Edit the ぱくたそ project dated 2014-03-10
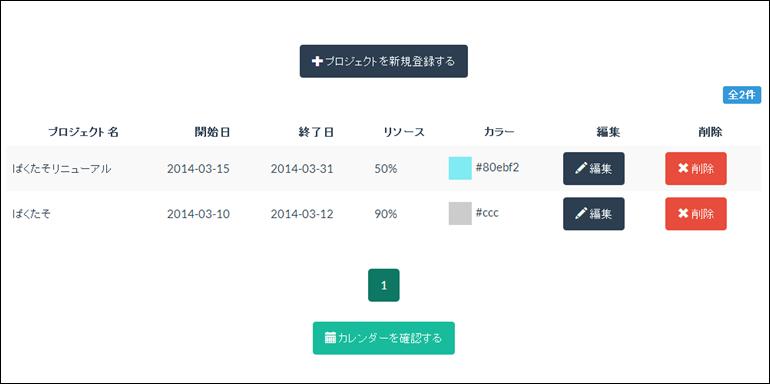770x384 pixels. [594, 214]
